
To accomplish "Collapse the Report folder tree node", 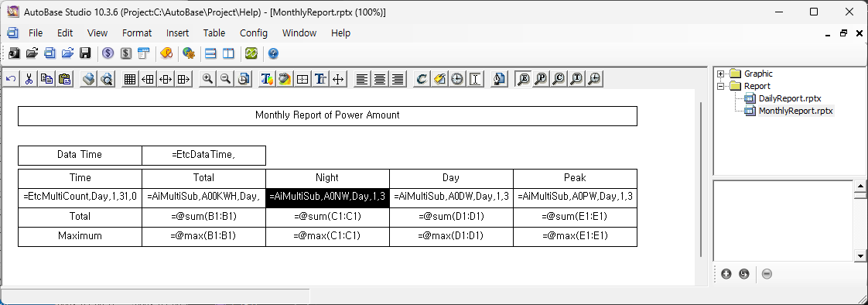I will pyautogui.click(x=720, y=86).
